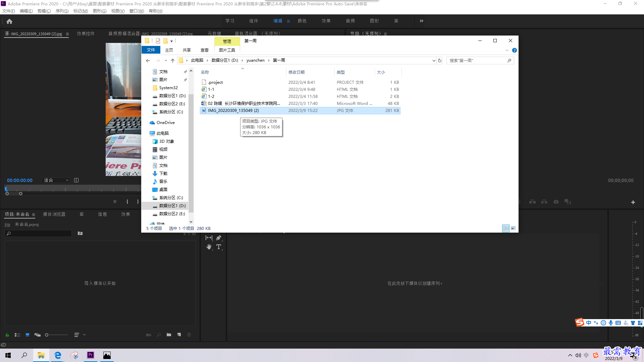Image resolution: width=644 pixels, height=362 pixels.
Task: Select the Hand tool
Action: click(x=209, y=247)
